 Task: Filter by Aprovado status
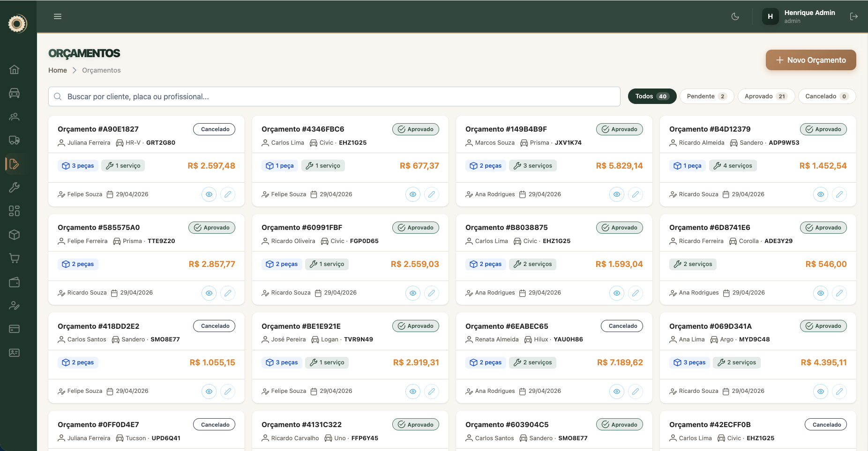point(766,96)
